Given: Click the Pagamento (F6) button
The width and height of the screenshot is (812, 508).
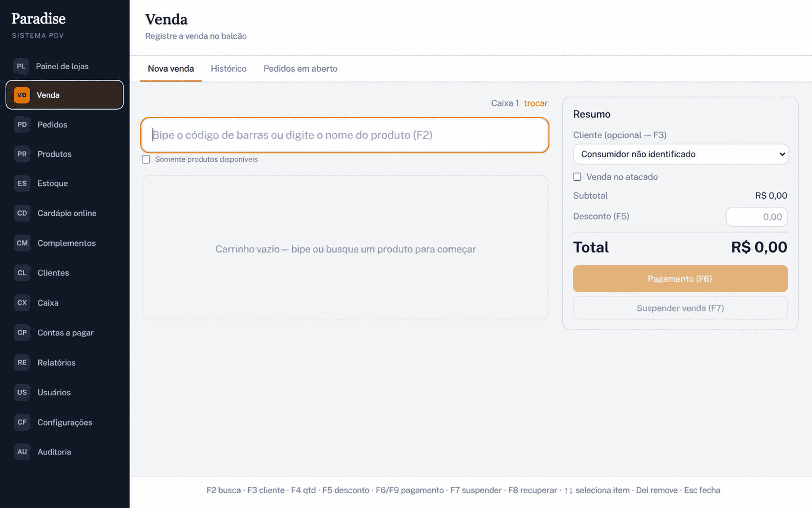Looking at the screenshot, I should [x=680, y=279].
